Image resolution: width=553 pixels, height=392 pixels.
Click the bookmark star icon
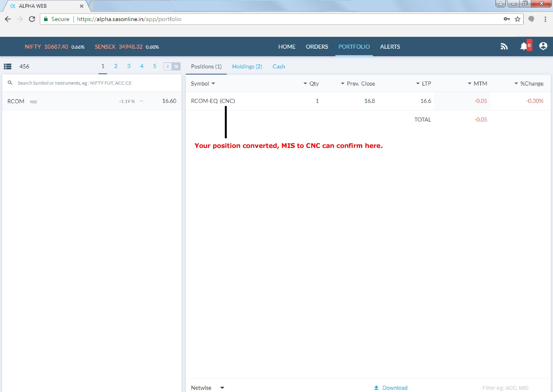click(517, 19)
